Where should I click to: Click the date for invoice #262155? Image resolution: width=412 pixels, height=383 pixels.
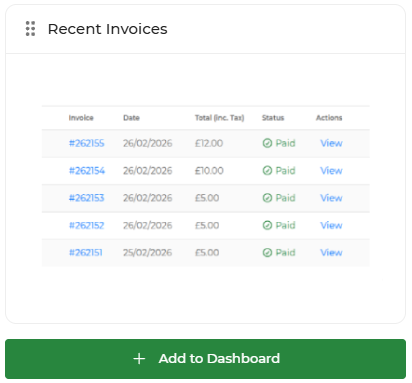tap(148, 143)
